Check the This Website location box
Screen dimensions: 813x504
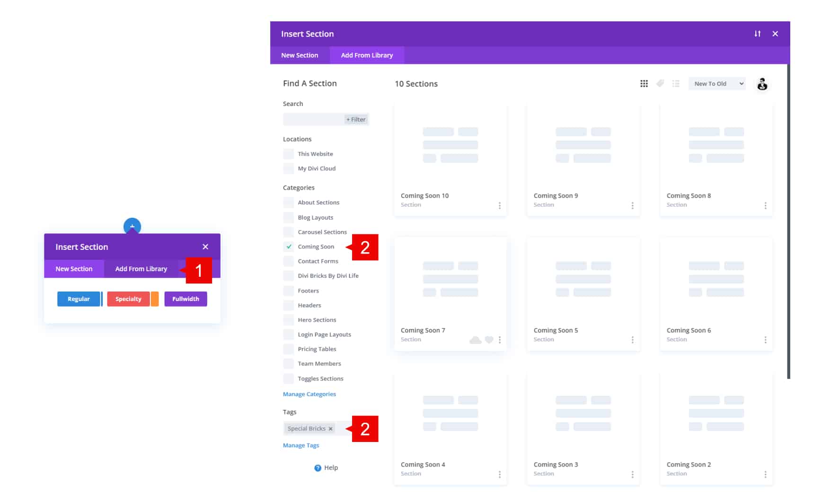click(288, 154)
